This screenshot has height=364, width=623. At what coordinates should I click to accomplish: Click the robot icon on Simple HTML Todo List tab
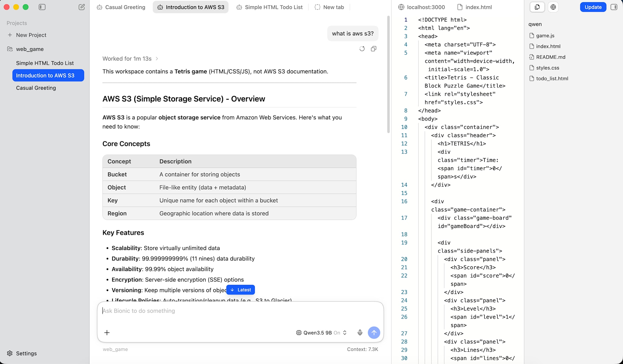239,7
